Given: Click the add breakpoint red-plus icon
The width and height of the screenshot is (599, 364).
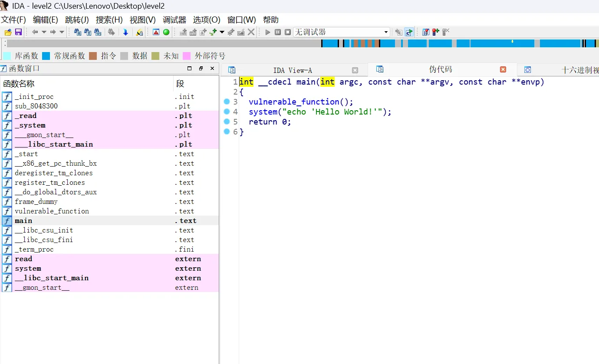Looking at the screenshot, I should point(436,32).
